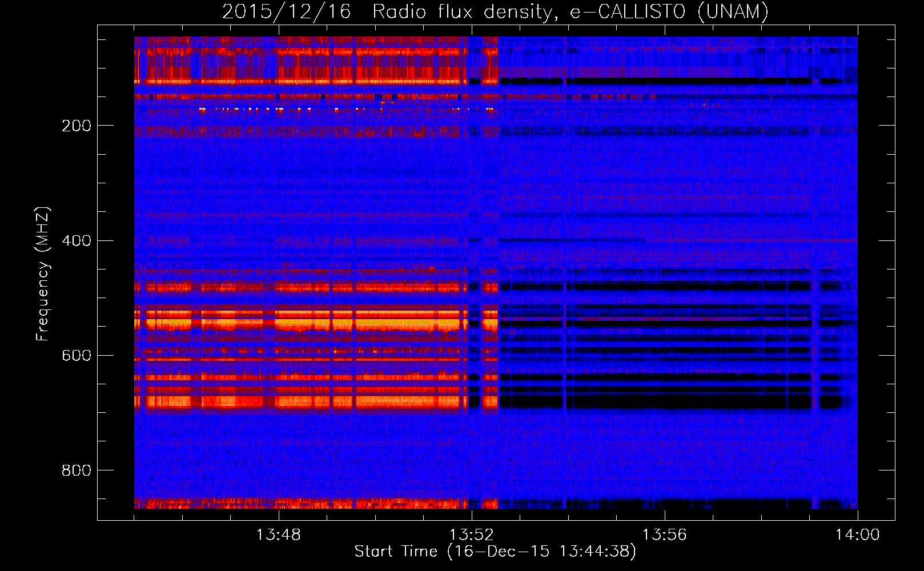Image resolution: width=924 pixels, height=571 pixels.
Task: Click the 800 frequency tick label
Action: [x=76, y=471]
